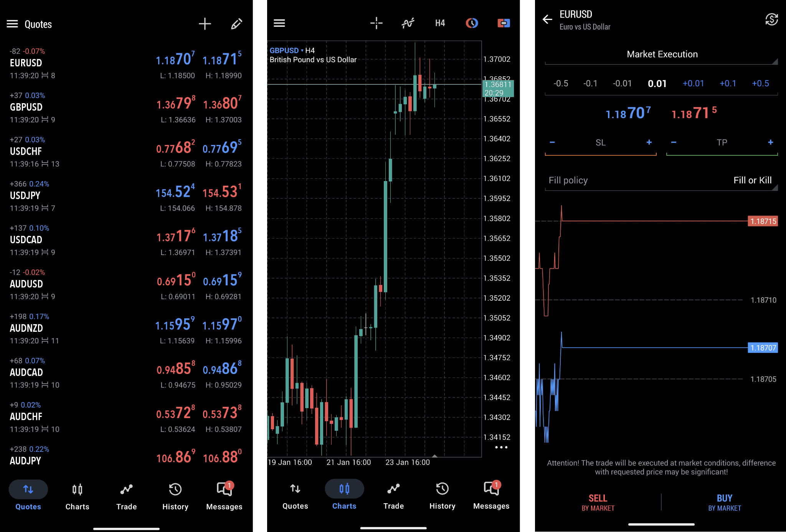Decrease the TP value with minus
Viewport: 786px width, 532px height.
pos(674,142)
